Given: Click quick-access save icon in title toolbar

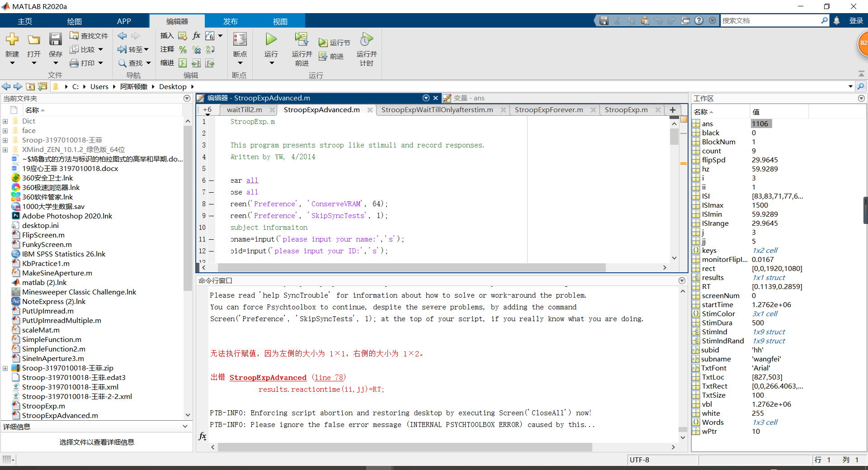Looking at the screenshot, I should (604, 20).
